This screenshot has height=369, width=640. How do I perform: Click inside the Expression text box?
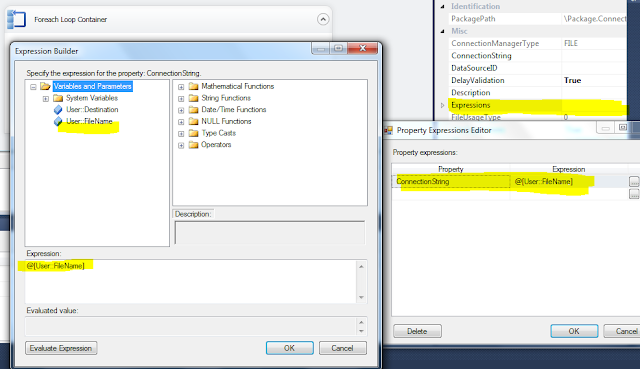191,281
